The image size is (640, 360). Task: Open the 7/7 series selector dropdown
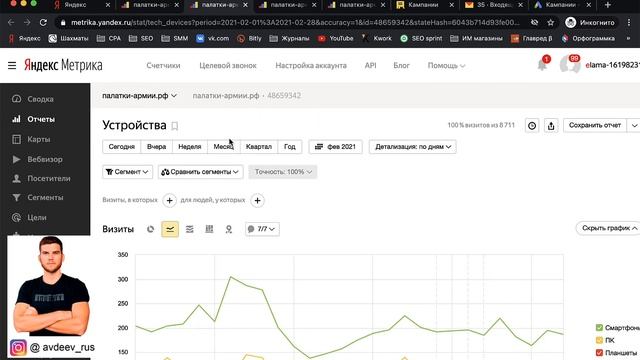(x=262, y=229)
